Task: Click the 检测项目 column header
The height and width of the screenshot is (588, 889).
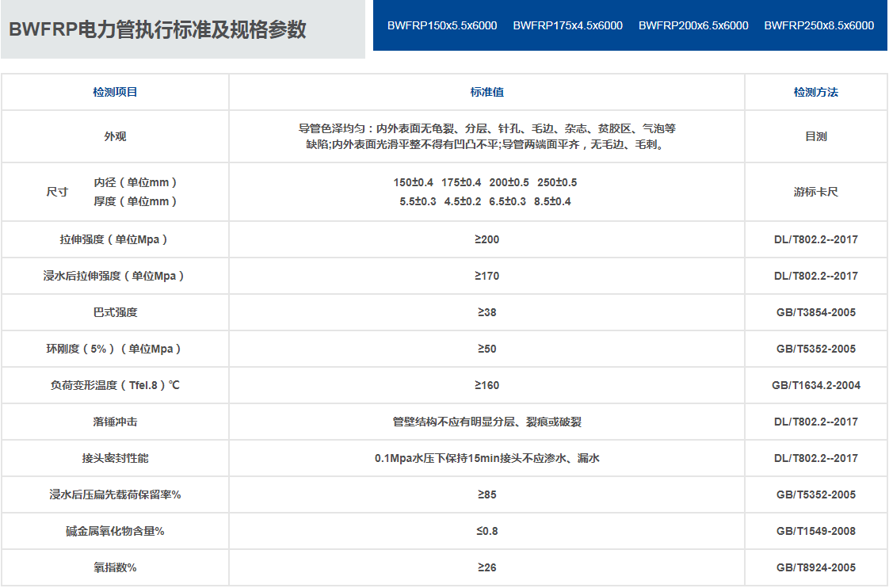Action: click(x=114, y=92)
